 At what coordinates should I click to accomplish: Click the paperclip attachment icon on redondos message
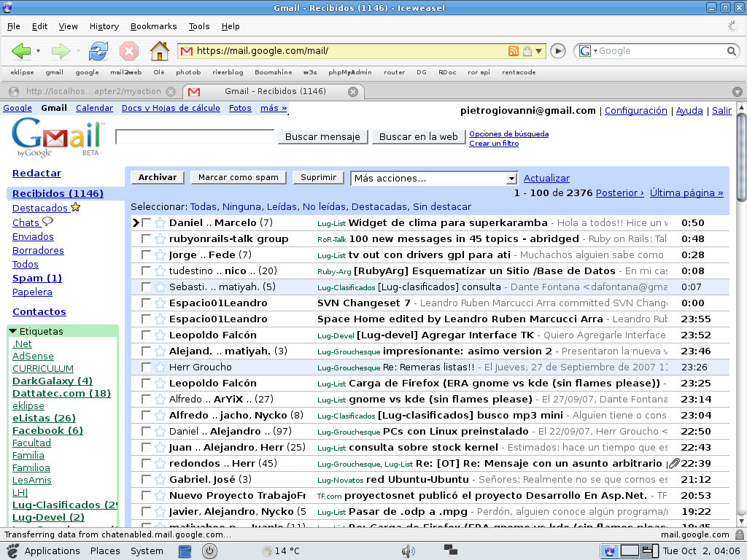pos(673,462)
